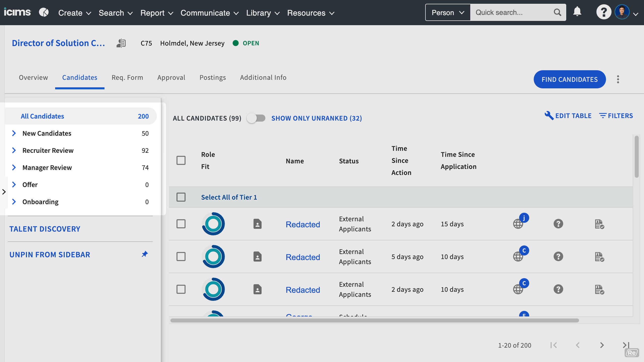
Task: Expand New Candidates folder
Action: [14, 133]
